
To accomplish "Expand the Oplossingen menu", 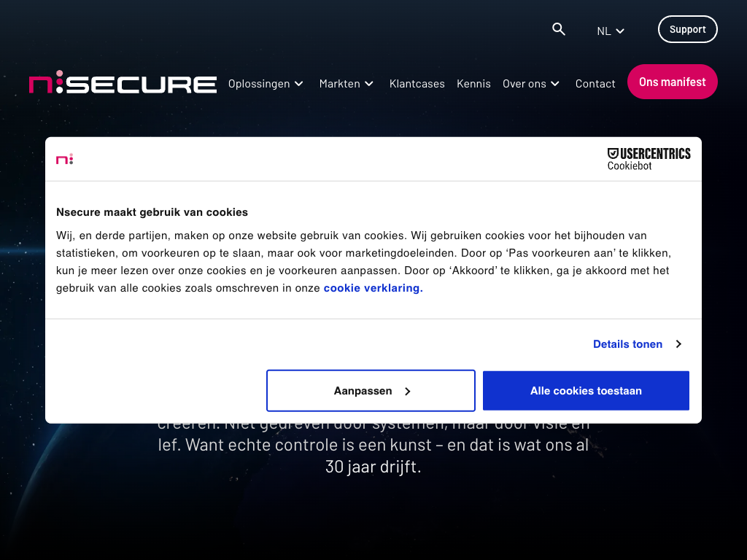I will click(266, 84).
